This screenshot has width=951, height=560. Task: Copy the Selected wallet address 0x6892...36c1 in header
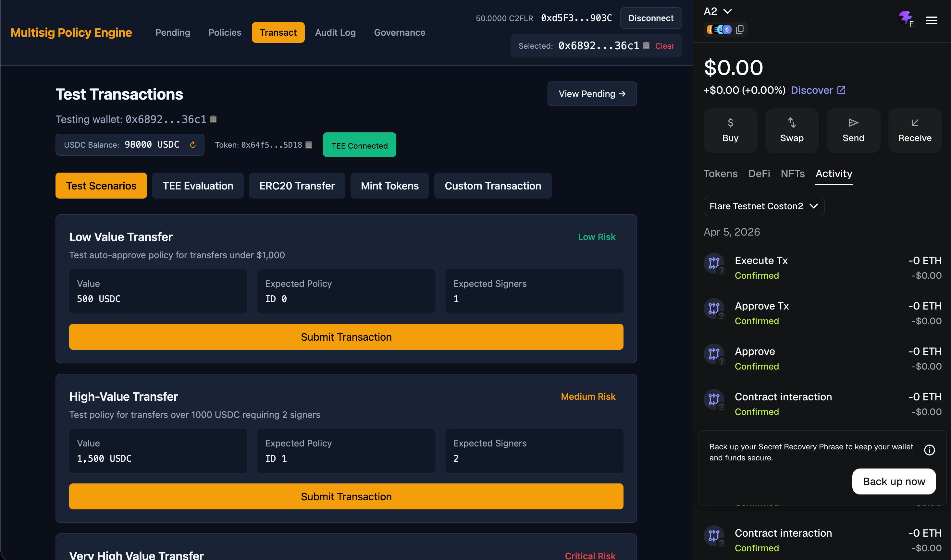click(x=646, y=46)
